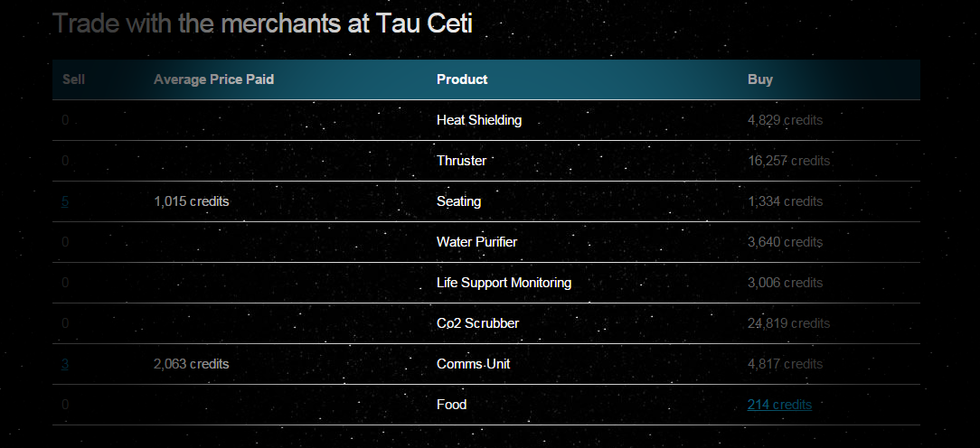This screenshot has width=980, height=448.
Task: Select the Water Purifier product name
Action: (x=476, y=242)
